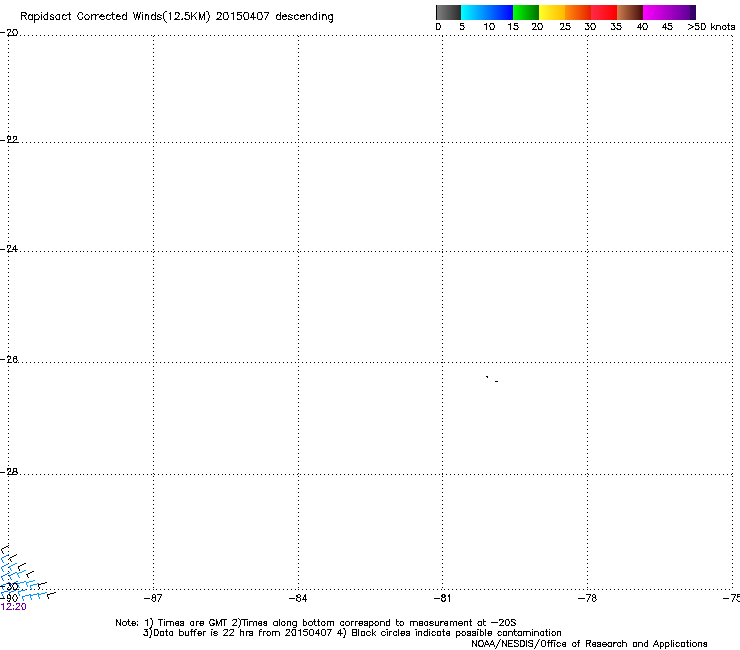The image size is (740, 650).
Task: Click the note 'Data buffer is 22 hrs'
Action: 204,633
